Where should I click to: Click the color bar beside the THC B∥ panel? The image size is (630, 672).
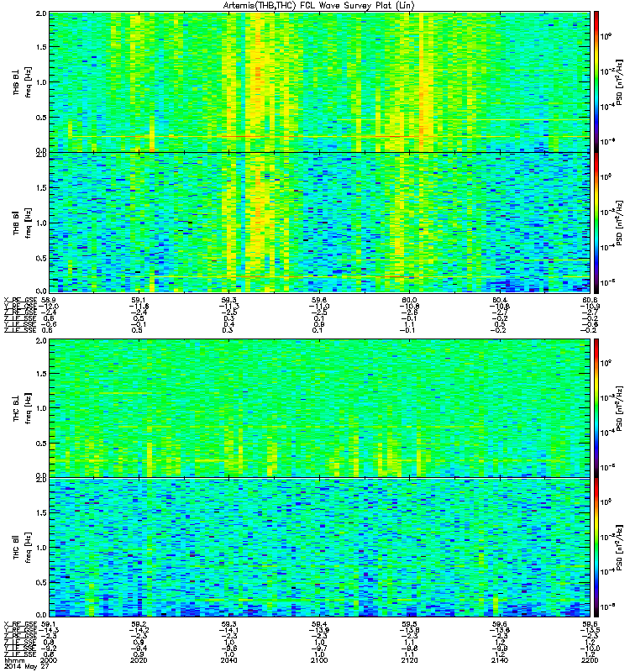coord(596,548)
